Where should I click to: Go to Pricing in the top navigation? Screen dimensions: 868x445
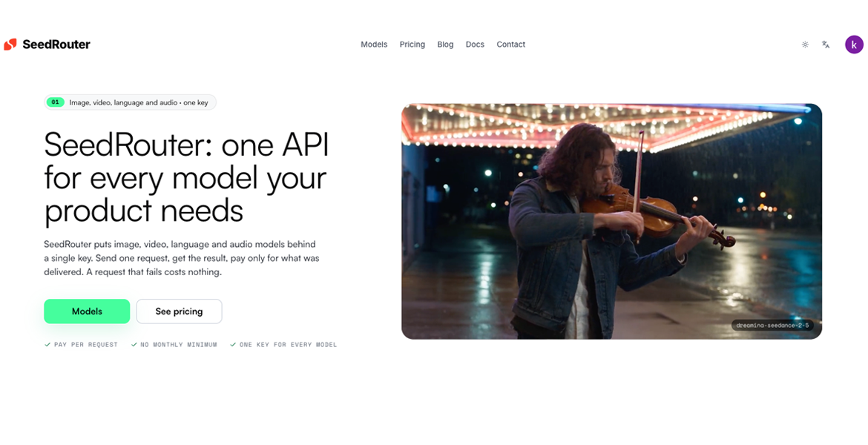point(412,44)
